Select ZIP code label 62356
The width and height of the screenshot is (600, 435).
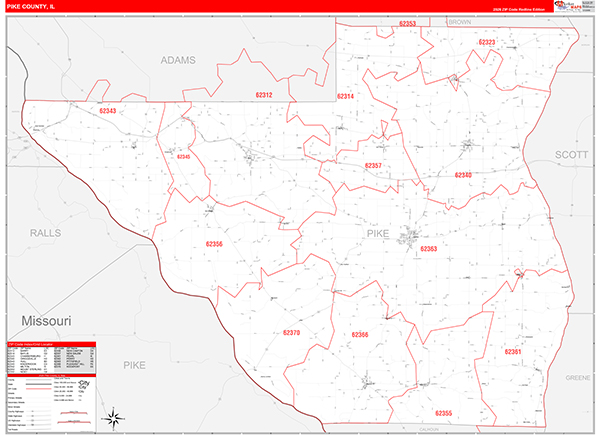214,244
